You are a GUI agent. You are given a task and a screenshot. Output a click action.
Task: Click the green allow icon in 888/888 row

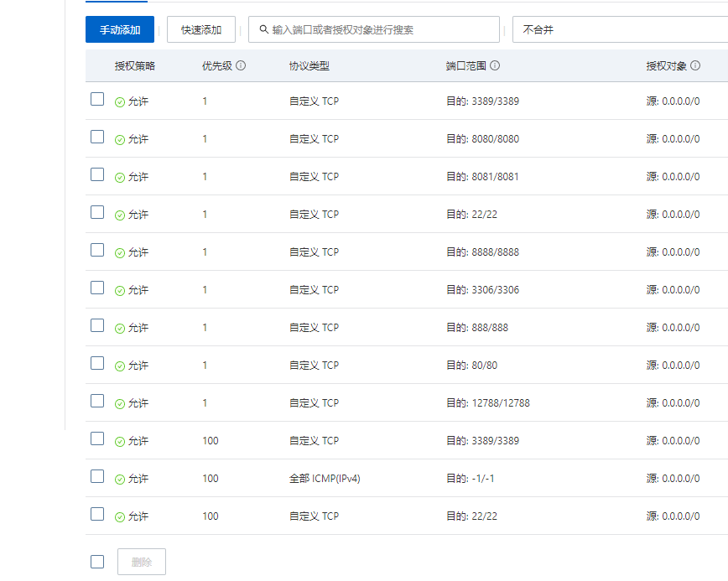(120, 328)
